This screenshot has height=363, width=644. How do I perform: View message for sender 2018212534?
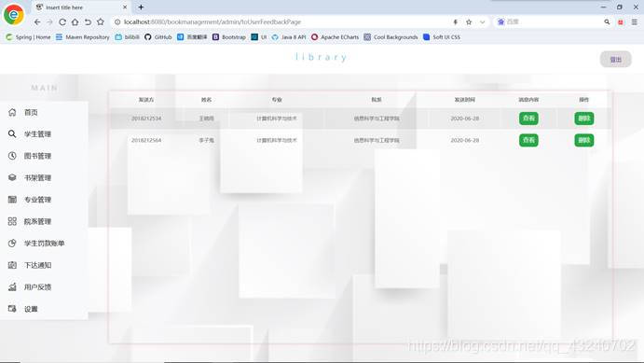(x=528, y=119)
